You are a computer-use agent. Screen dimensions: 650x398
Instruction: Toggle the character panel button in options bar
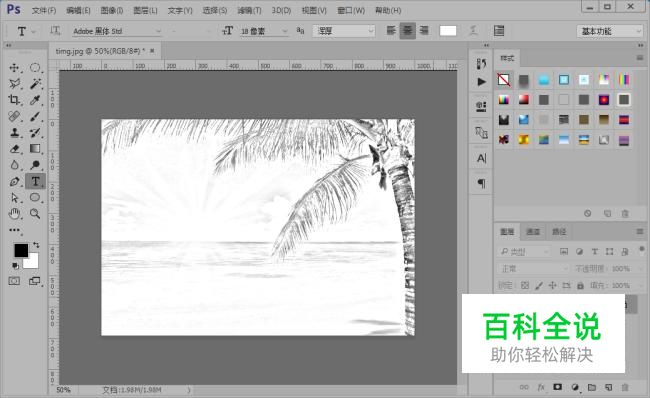tap(499, 31)
